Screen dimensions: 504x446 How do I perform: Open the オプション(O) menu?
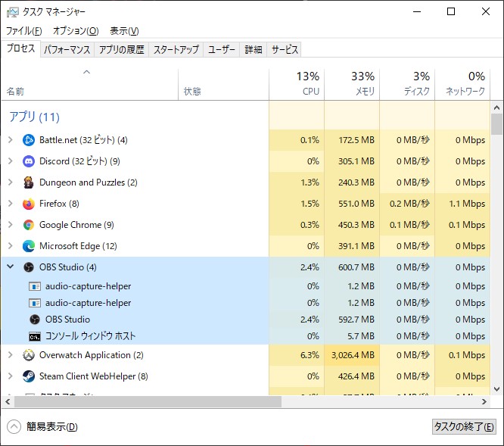coord(76,31)
